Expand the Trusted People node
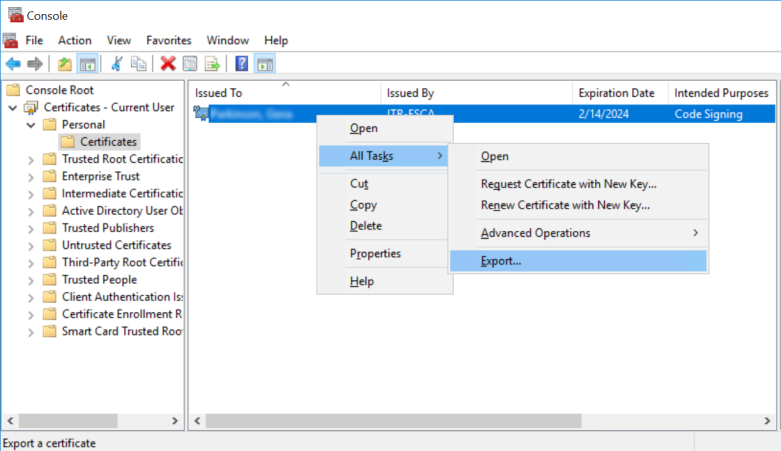Image resolution: width=781 pixels, height=451 pixels. click(31, 281)
